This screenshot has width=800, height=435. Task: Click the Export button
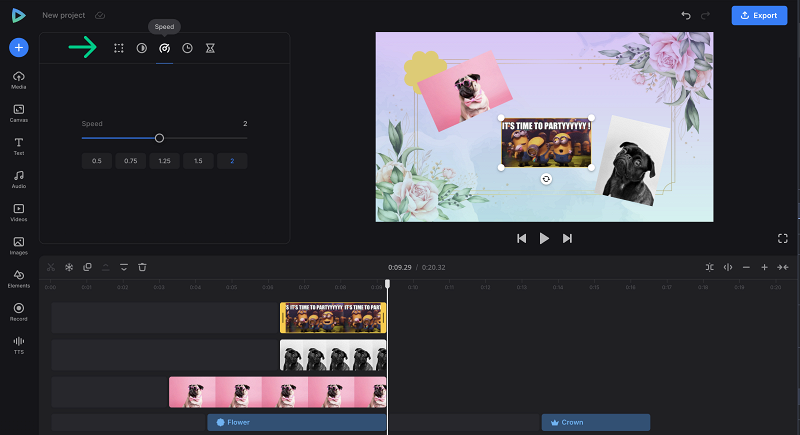(759, 15)
